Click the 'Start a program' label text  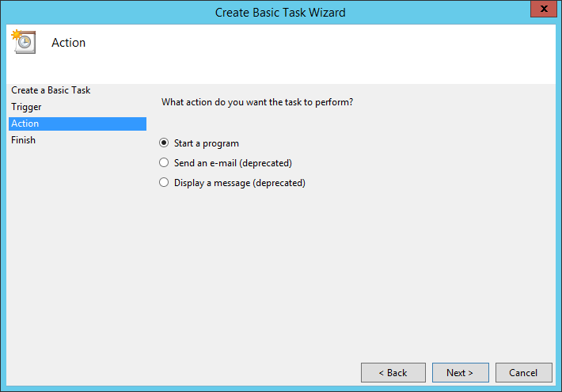[x=207, y=143]
